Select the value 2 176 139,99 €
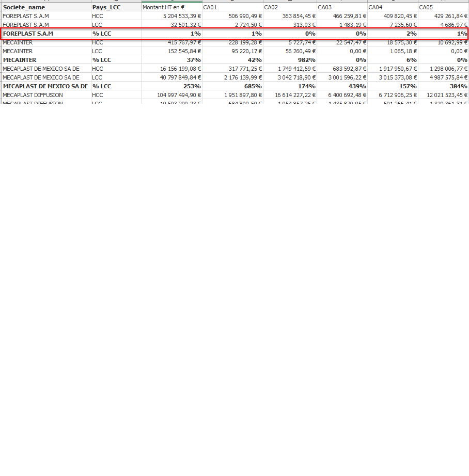The image size is (469, 476). coord(232,77)
